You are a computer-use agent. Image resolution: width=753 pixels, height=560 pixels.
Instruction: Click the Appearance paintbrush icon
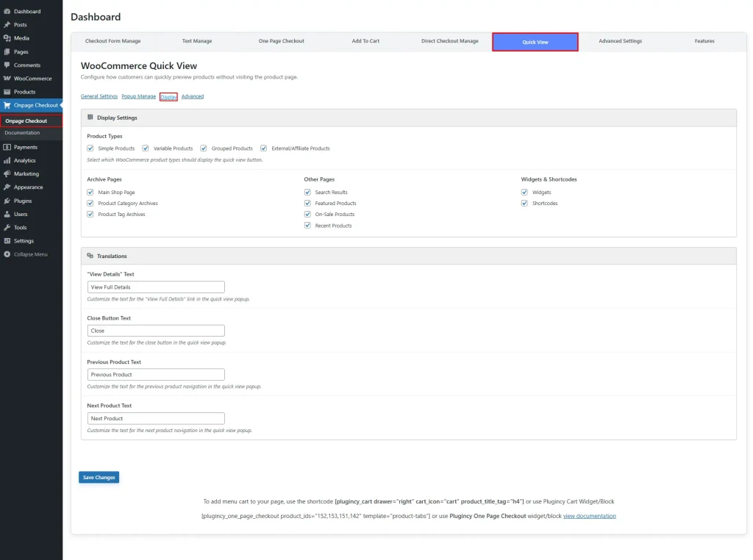click(7, 187)
